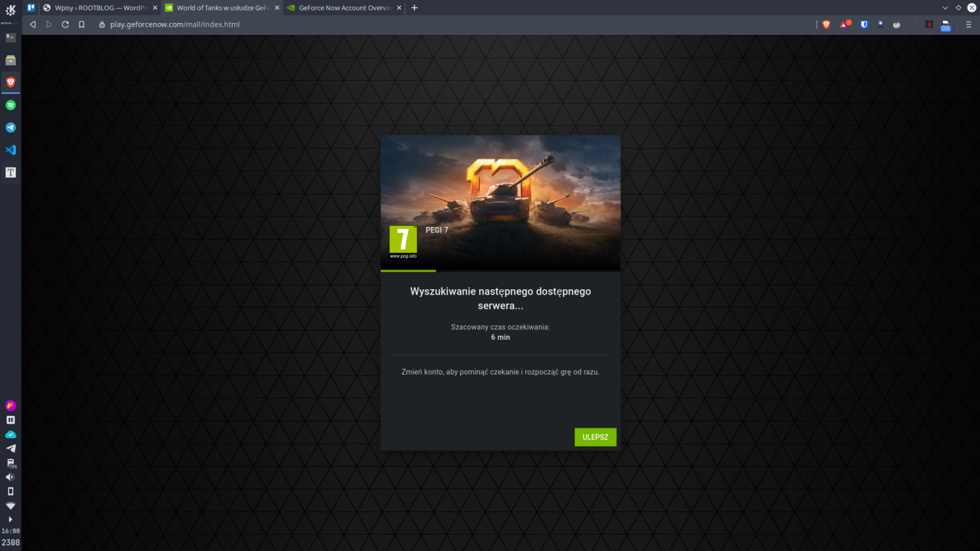This screenshot has height=551, width=980.
Task: Open the site info padlock menu
Action: pos(102,24)
